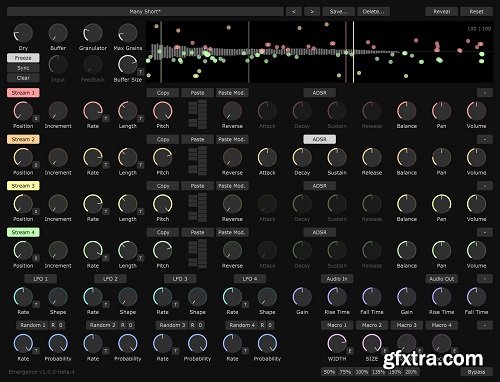
Task: Toggle Stream 1 ADSR envelope
Action: point(319,93)
